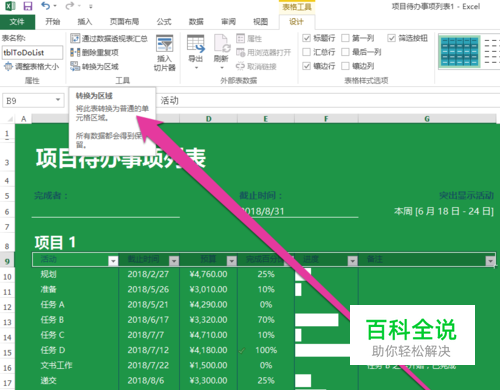Click the Excel application logo icon
The image size is (500, 390).
click(x=10, y=6)
